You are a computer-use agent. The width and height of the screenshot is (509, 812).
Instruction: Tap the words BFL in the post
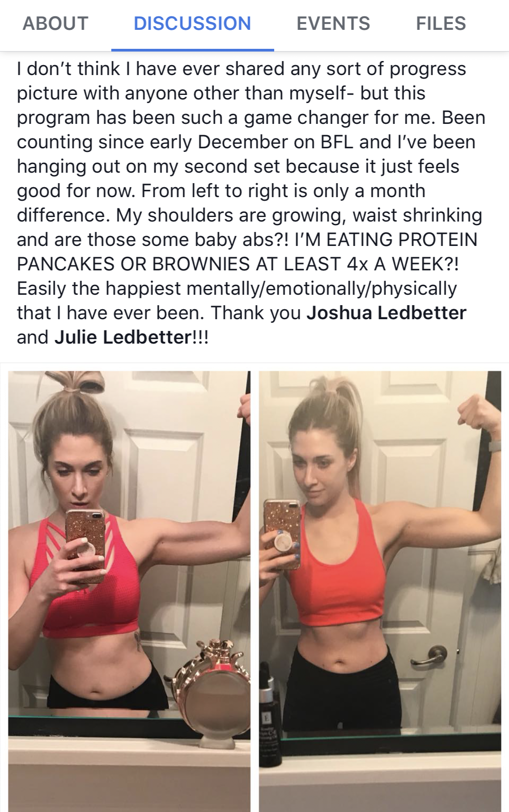click(x=338, y=142)
